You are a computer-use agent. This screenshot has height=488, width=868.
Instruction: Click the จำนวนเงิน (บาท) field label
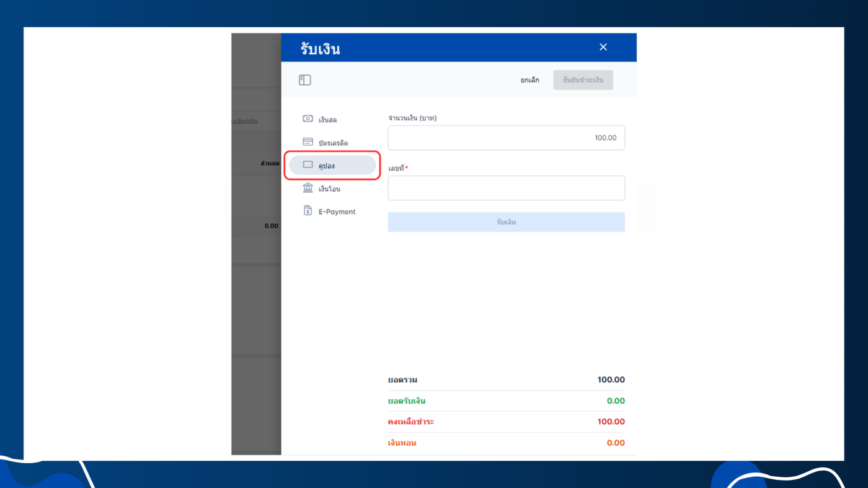pyautogui.click(x=412, y=118)
